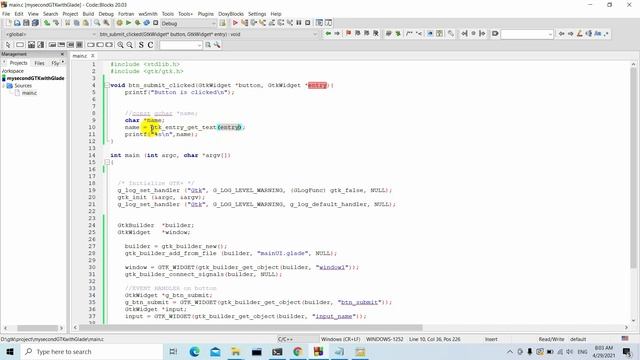
Task: Jump forward with right arrow icon
Action: pos(337,34)
